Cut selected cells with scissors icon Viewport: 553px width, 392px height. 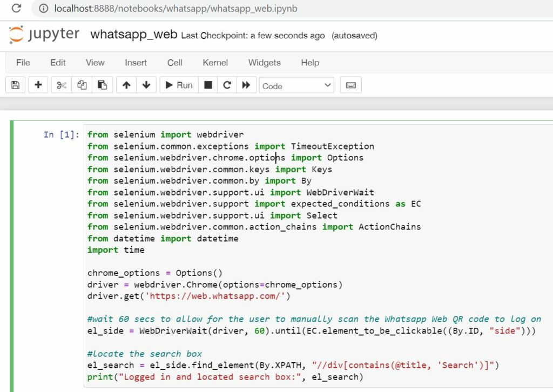point(62,85)
